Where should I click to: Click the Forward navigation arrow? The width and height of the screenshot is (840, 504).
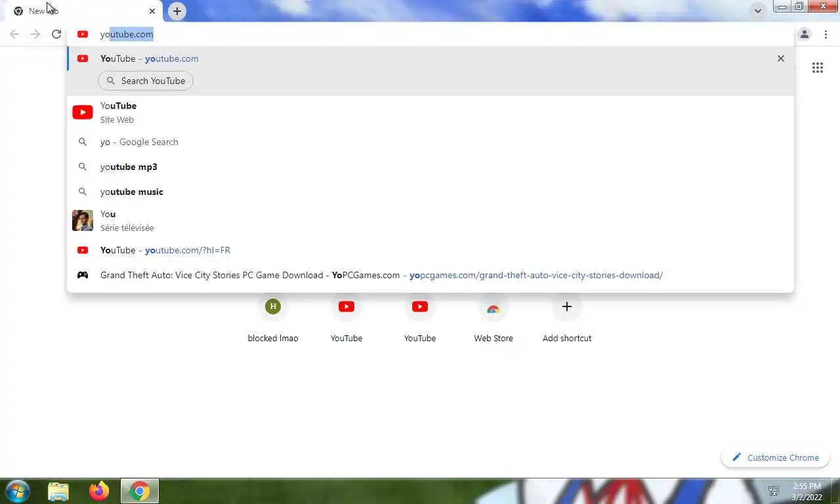[x=35, y=34]
